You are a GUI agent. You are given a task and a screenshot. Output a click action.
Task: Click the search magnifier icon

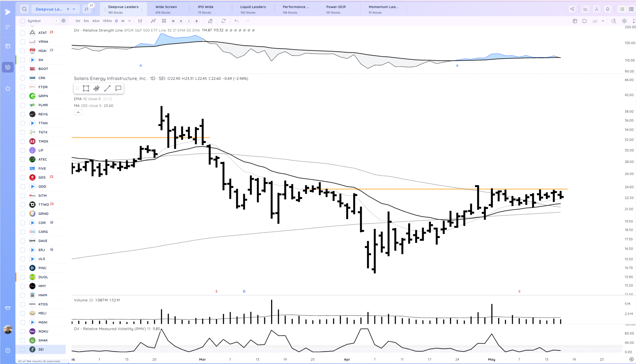point(24,9)
